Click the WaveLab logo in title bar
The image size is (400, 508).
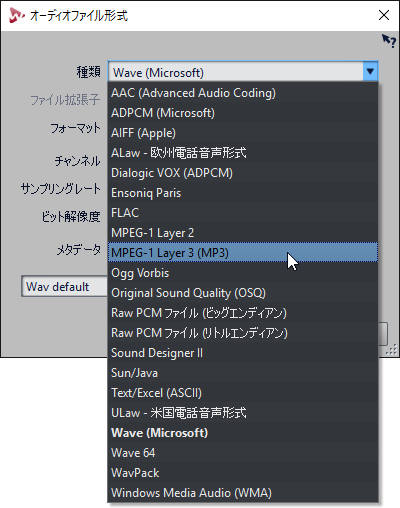[x=16, y=15]
